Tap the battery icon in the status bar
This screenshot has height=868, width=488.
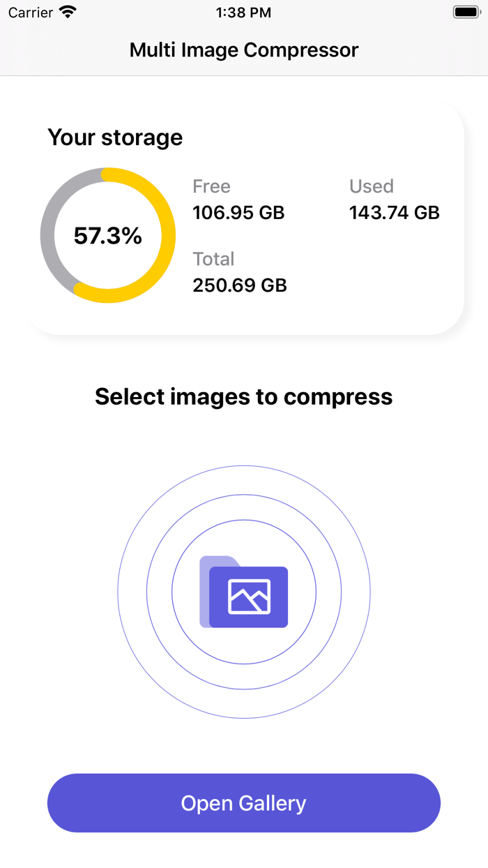(466, 11)
